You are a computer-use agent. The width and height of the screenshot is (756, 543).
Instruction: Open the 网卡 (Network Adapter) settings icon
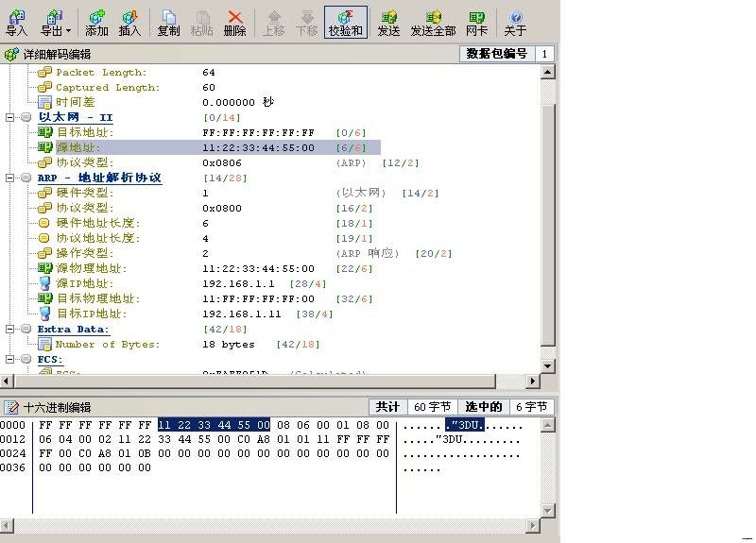(x=478, y=22)
